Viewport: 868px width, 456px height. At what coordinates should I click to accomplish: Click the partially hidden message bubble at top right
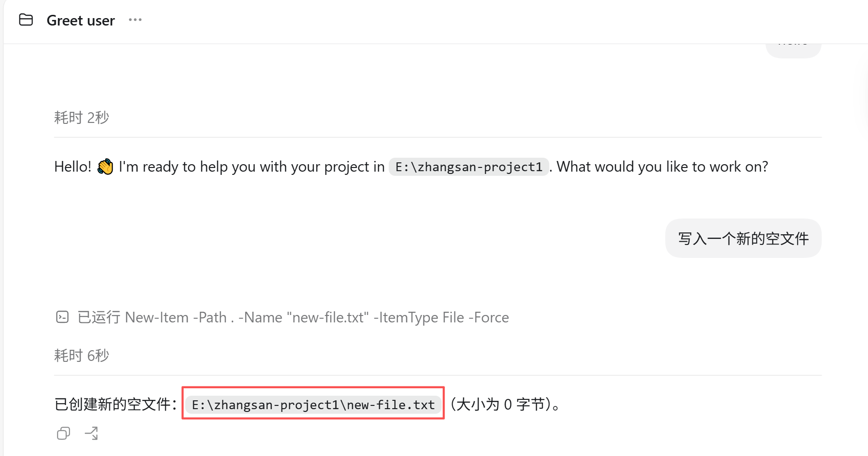pos(793,49)
